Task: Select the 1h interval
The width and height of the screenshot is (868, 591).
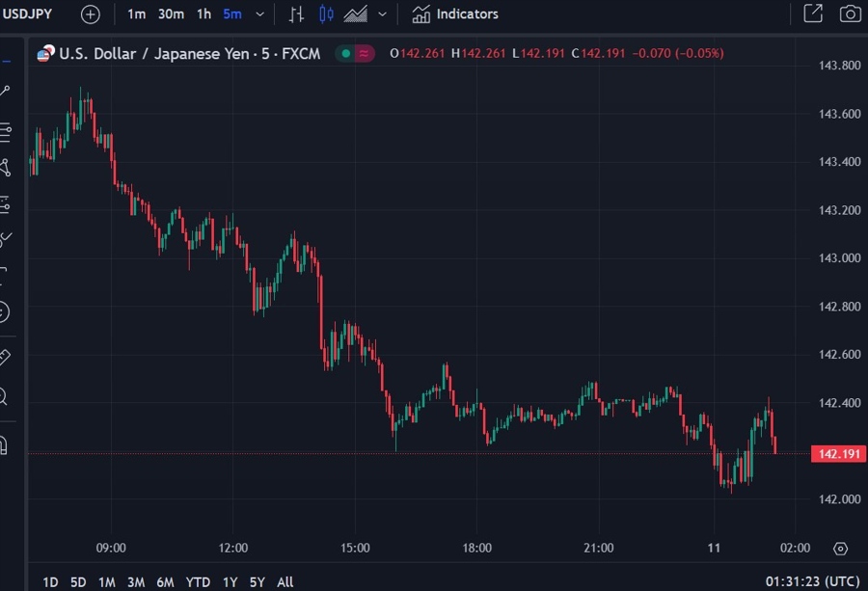Action: tap(203, 14)
